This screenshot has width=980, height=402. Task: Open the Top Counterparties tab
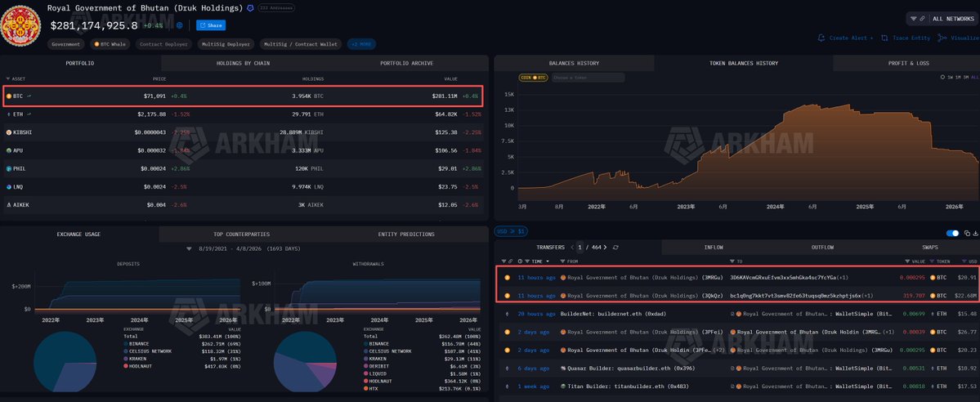pos(242,234)
